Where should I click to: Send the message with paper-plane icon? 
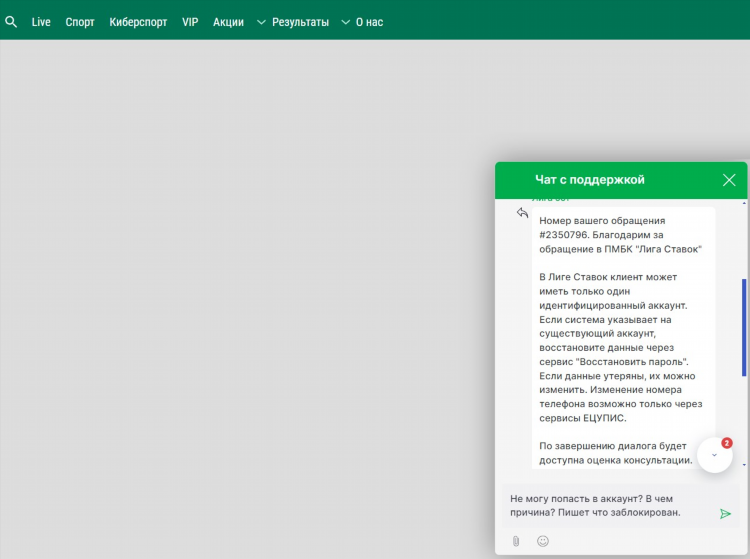(725, 514)
